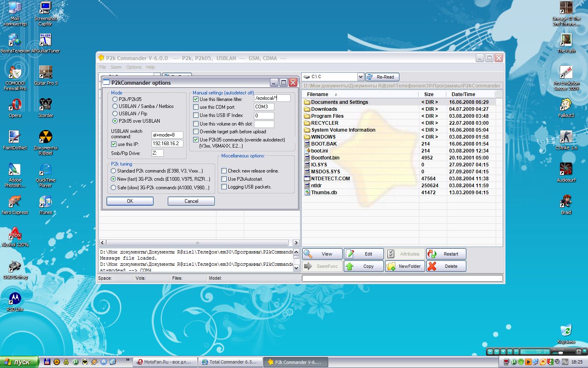Enable 'Check new release online' checkbox
Viewport: 588px width, 368px height.
coord(224,171)
